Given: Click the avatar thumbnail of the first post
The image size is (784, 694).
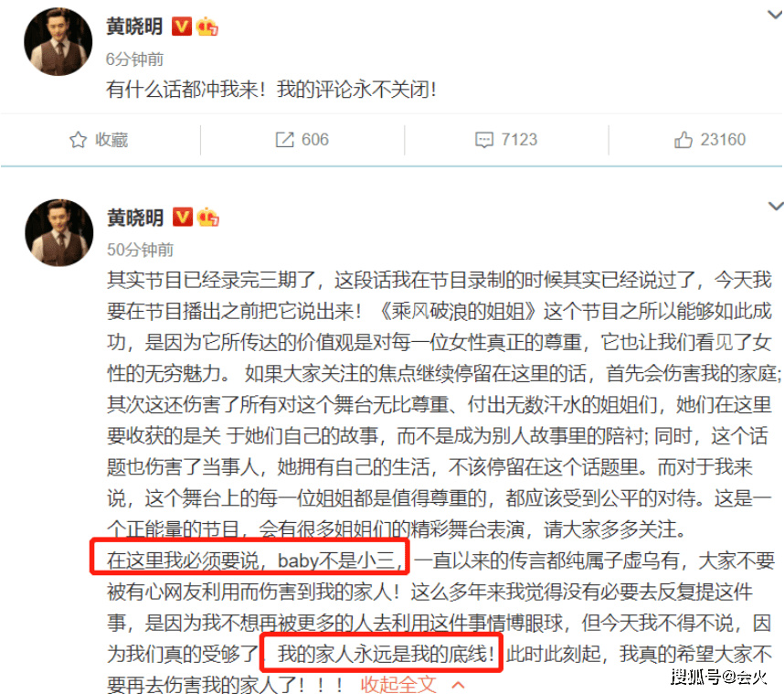Looking at the screenshot, I should click(x=58, y=41).
